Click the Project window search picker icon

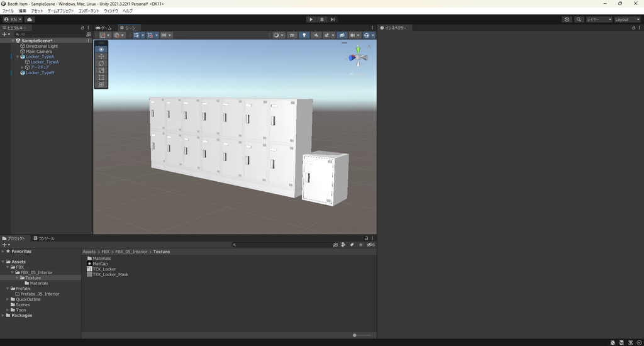point(335,245)
